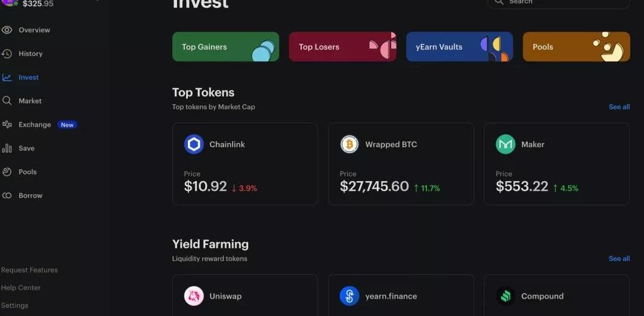Click the Save bars icon in sidebar
This screenshot has width=644, height=316.
click(7, 148)
